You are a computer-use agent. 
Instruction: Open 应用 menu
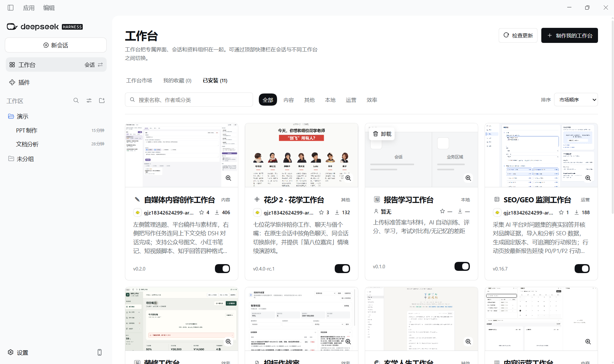29,8
